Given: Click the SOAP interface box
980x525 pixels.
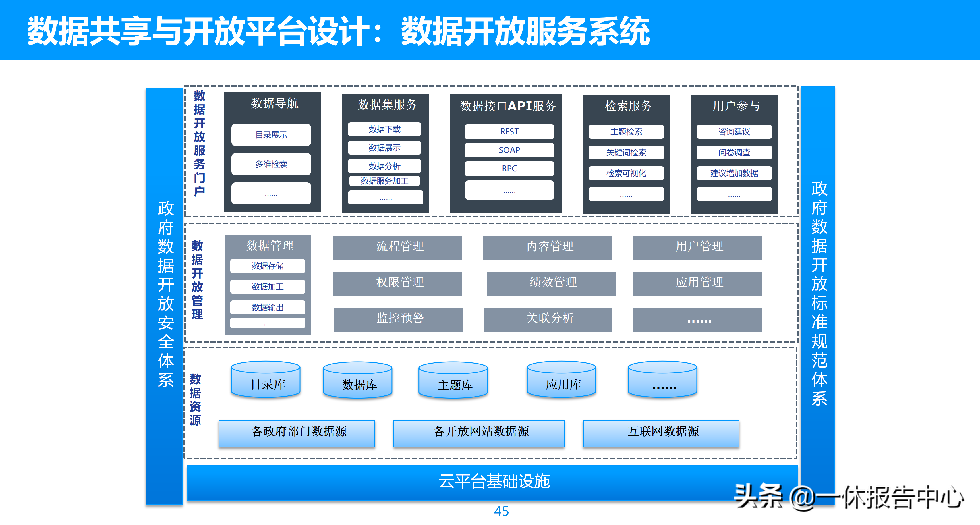Looking at the screenshot, I should [x=509, y=150].
